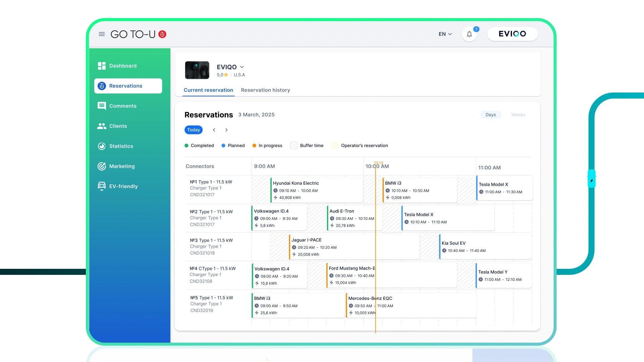Viewport: 644px width, 362px height.
Task: Go to next day with right chevron
Action: click(x=226, y=130)
